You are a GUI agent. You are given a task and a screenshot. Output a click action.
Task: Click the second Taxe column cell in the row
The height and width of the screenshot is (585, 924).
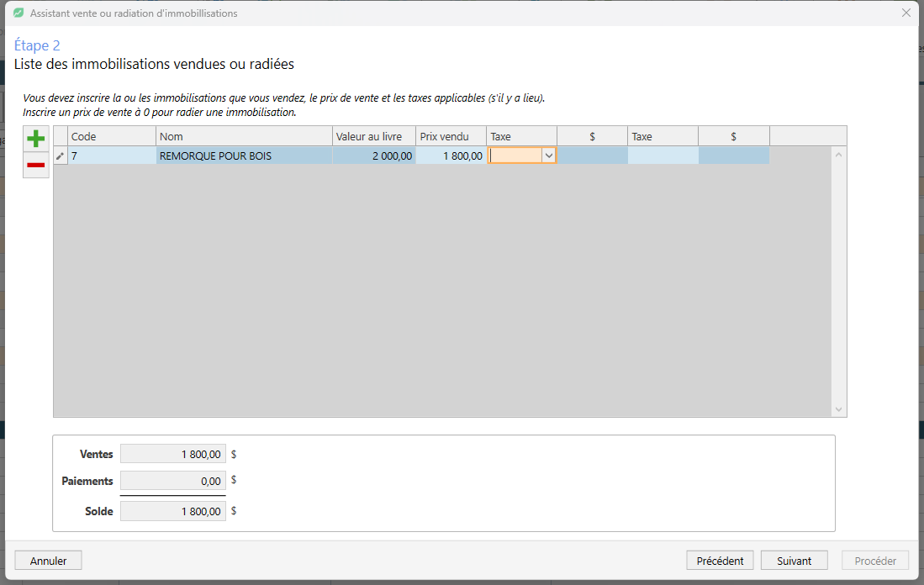click(663, 156)
